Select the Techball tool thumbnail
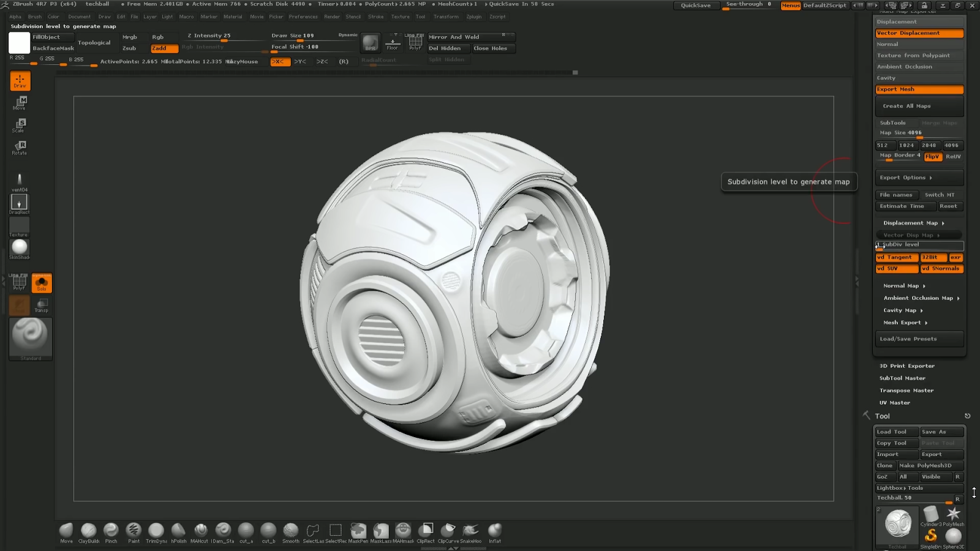The height and width of the screenshot is (551, 980). click(897, 525)
